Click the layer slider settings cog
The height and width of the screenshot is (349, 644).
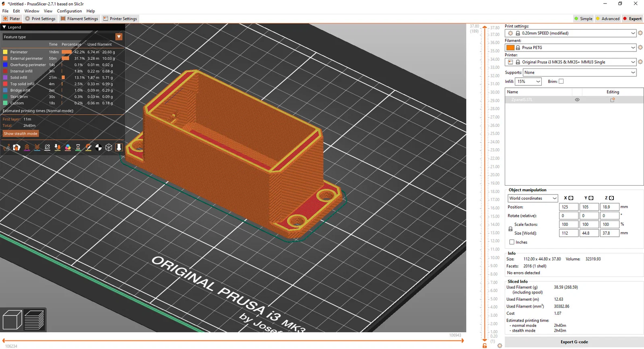tap(500, 345)
